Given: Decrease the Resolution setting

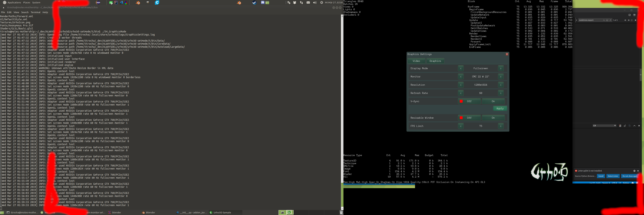Looking at the screenshot, I should tap(461, 85).
